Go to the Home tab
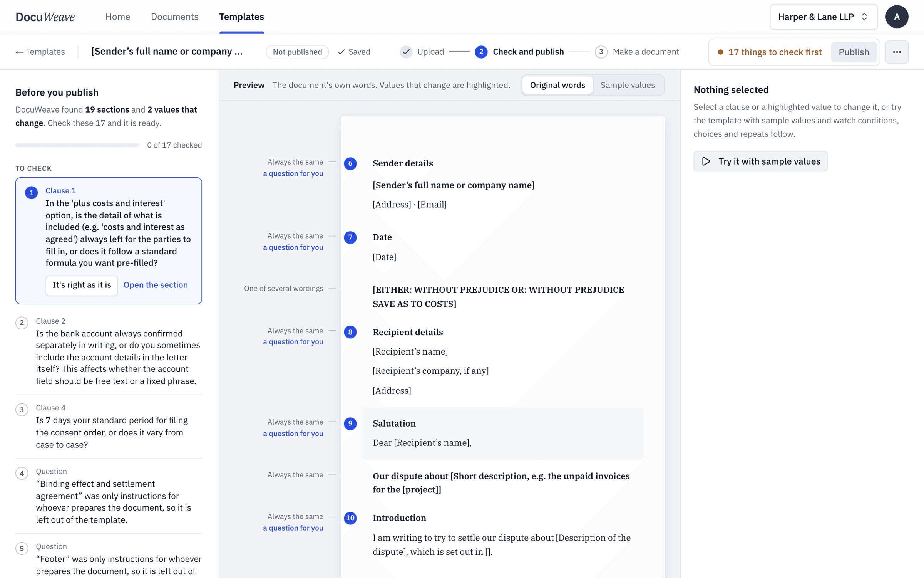 point(118,17)
